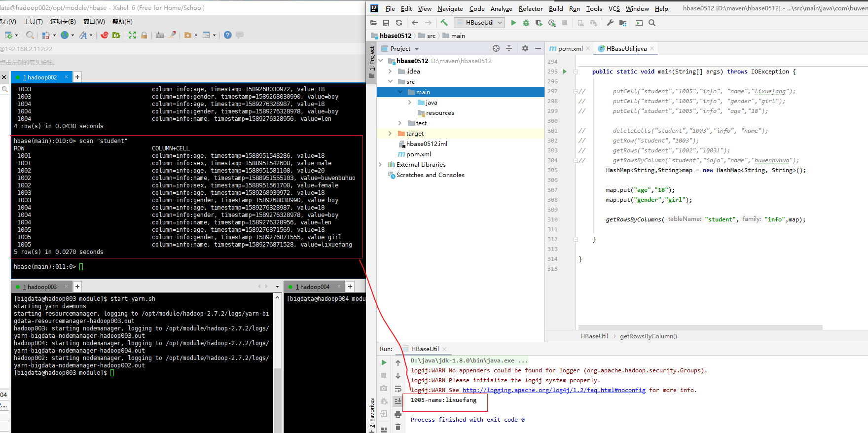Click the Clear All trash icon in Run panel
This screenshot has width=868, height=433.
[x=398, y=427]
